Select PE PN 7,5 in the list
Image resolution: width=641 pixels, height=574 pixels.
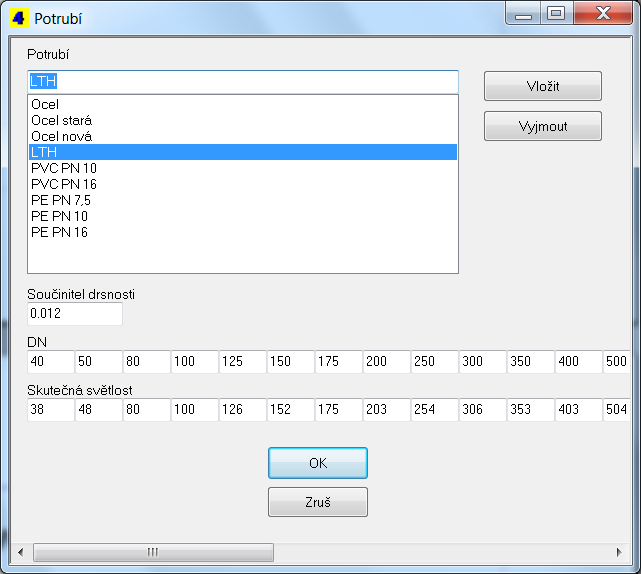coord(243,200)
